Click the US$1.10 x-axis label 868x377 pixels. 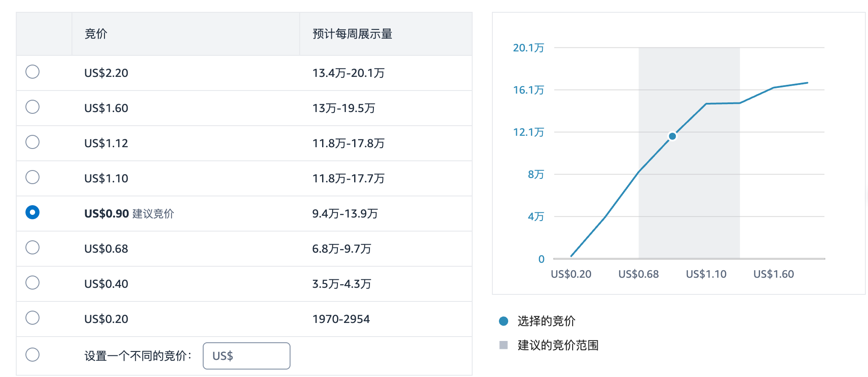(706, 274)
